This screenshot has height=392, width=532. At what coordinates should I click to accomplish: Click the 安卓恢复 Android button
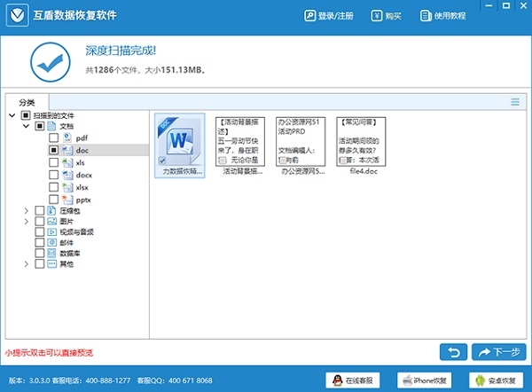[493, 380]
